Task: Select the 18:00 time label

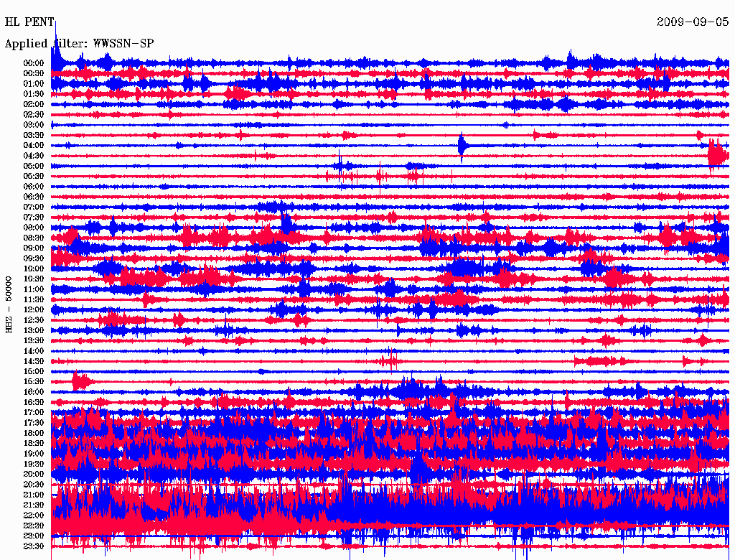Action: 33,434
